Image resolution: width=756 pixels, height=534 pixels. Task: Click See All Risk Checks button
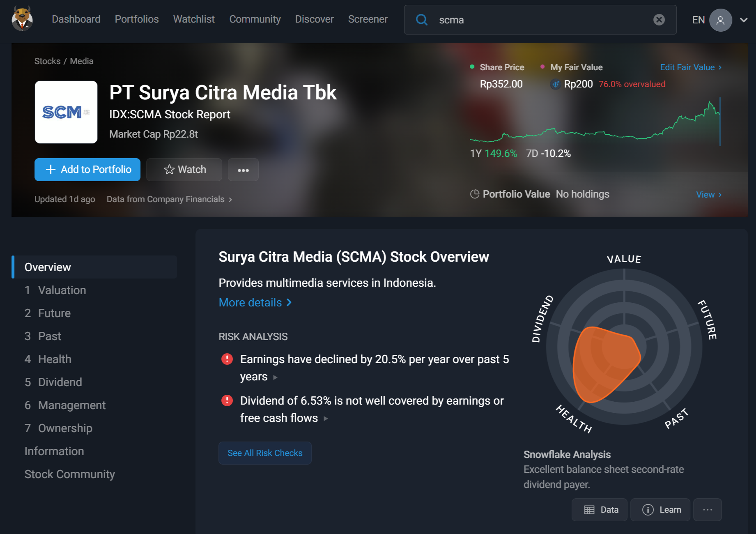click(265, 453)
